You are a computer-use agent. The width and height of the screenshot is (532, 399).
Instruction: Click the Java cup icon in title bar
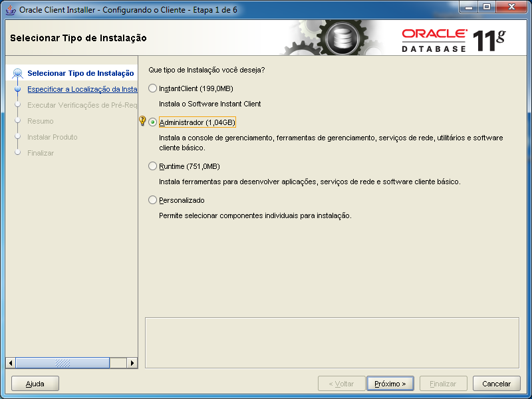pos(11,10)
